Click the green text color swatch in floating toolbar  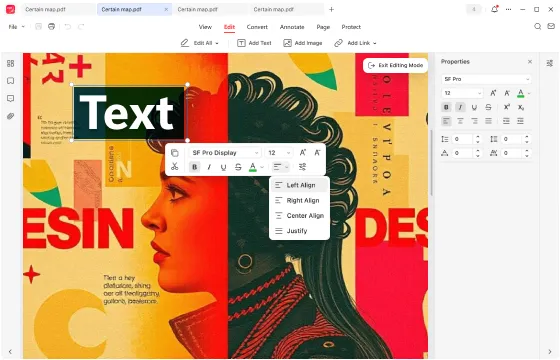pyautogui.click(x=252, y=167)
